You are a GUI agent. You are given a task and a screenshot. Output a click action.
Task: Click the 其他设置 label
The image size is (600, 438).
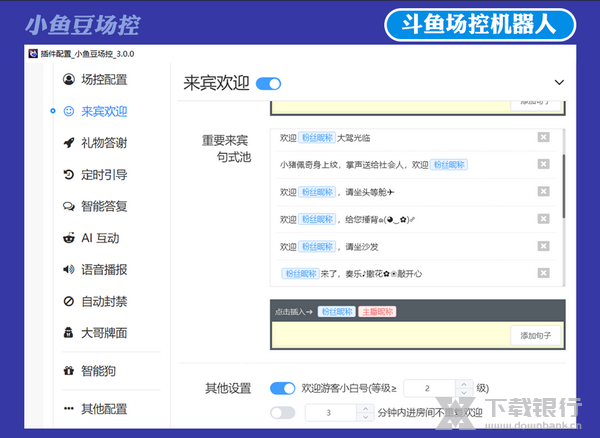[x=228, y=388]
